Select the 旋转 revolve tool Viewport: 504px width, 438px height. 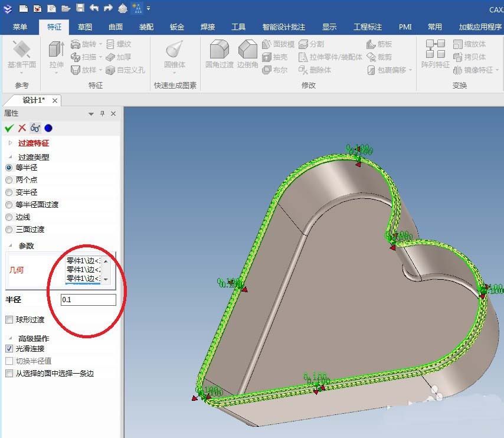point(84,44)
